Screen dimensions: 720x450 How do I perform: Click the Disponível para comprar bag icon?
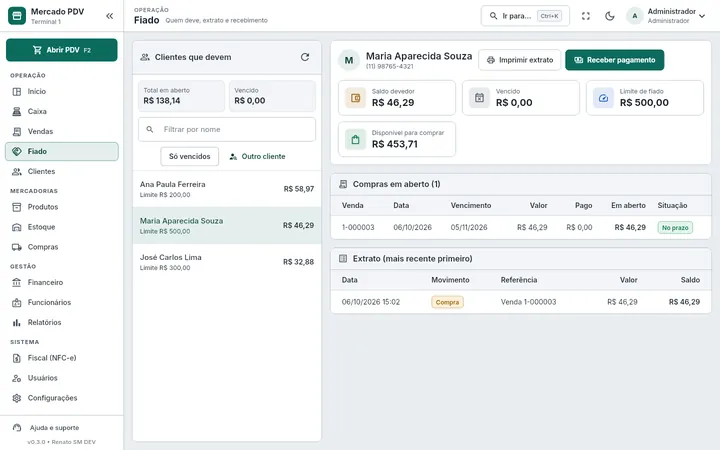point(355,139)
